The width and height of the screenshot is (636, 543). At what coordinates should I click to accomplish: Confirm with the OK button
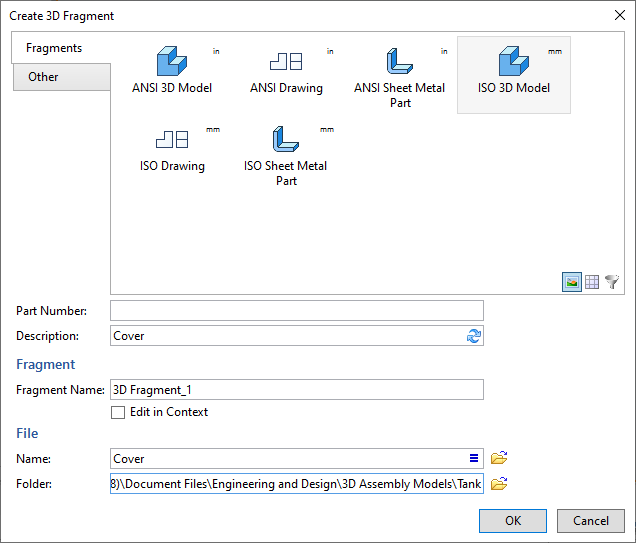513,521
